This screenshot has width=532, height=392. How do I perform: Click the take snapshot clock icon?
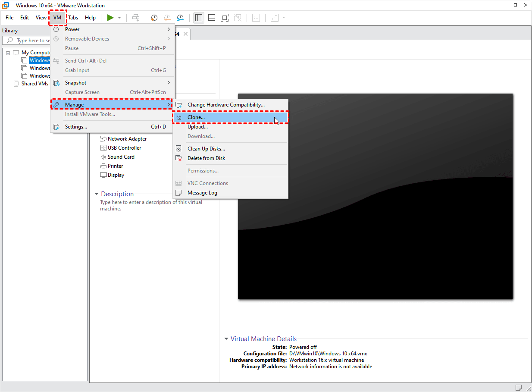coord(154,18)
